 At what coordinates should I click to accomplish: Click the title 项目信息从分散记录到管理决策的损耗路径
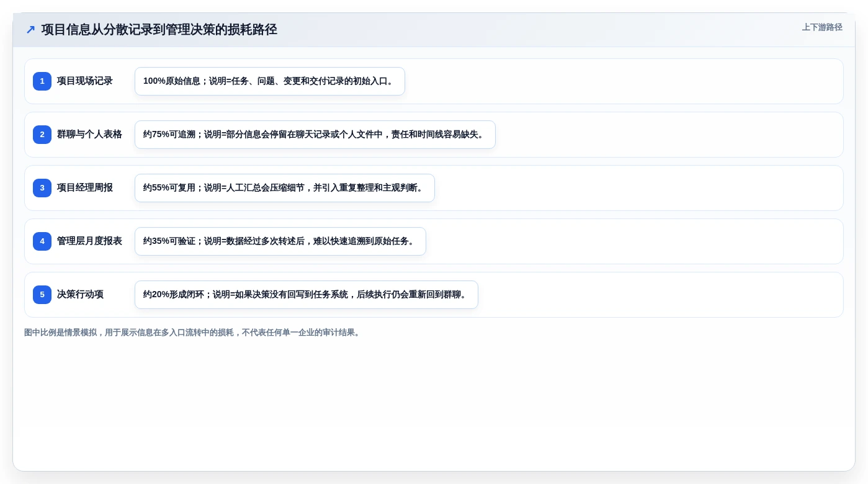[x=159, y=30]
